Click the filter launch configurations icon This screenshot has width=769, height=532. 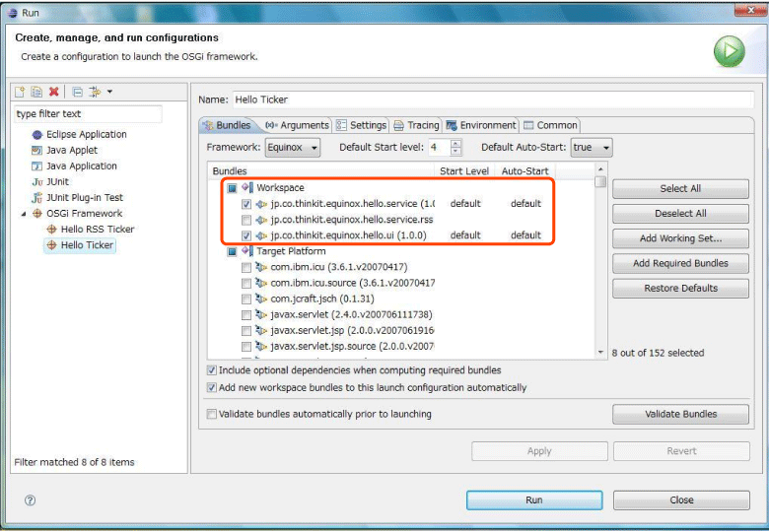[95, 92]
